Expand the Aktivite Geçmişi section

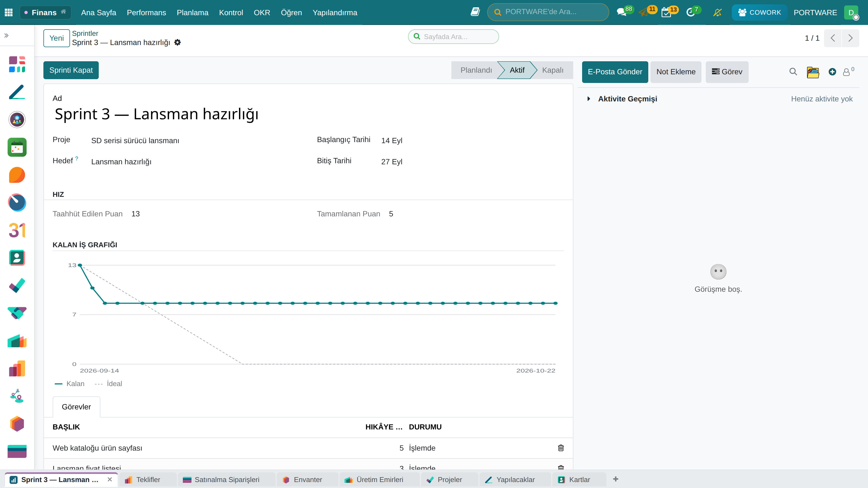pos(589,99)
